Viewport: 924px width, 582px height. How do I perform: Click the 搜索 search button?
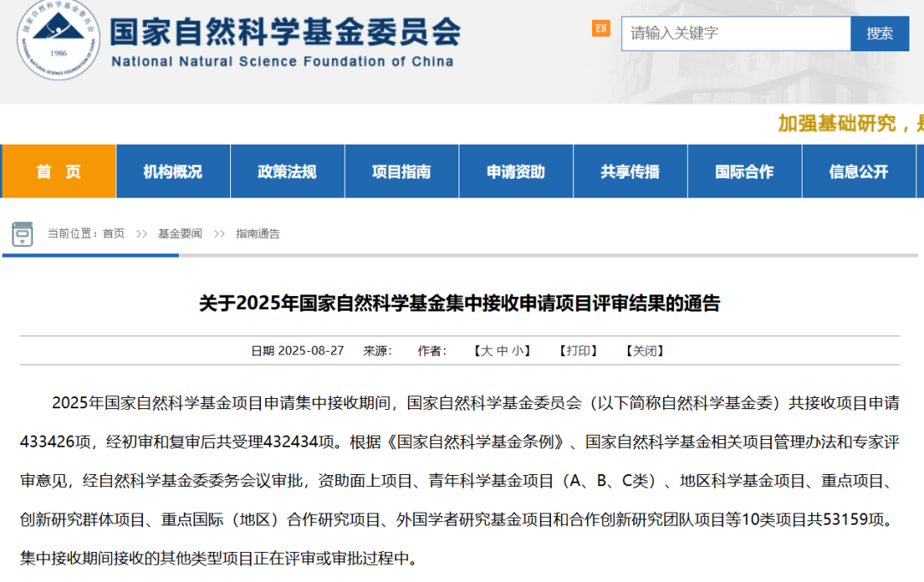[880, 33]
